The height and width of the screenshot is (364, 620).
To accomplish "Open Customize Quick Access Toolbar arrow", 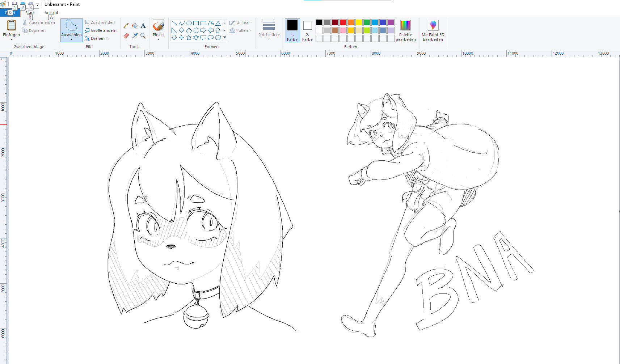I will pyautogui.click(x=37, y=5).
